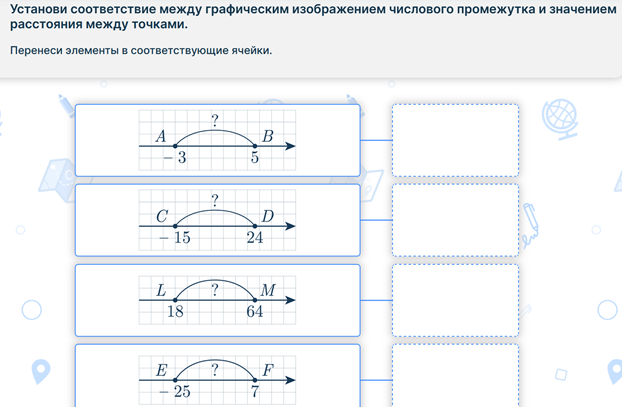The height and width of the screenshot is (407, 622).
Task: Click the small square icon bottom right
Action: click(x=561, y=374)
